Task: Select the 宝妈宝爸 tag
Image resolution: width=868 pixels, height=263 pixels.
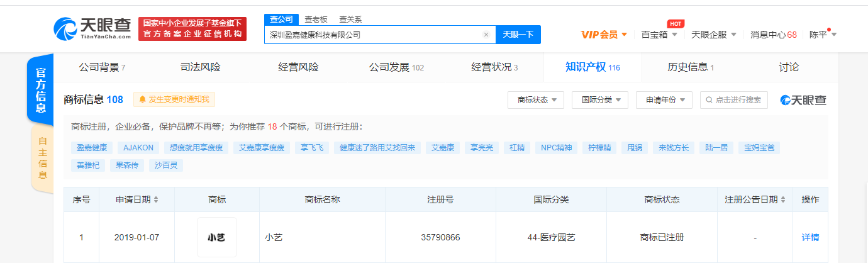Action: [x=759, y=148]
